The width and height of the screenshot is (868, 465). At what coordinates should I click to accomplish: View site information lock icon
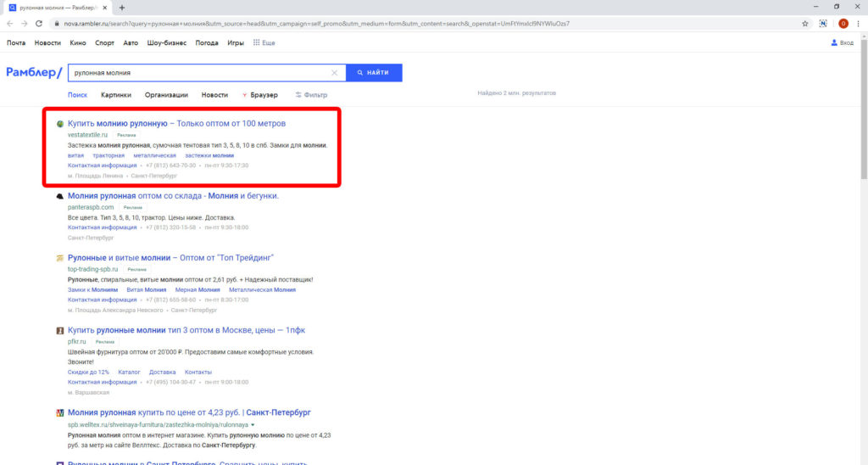tap(57, 24)
